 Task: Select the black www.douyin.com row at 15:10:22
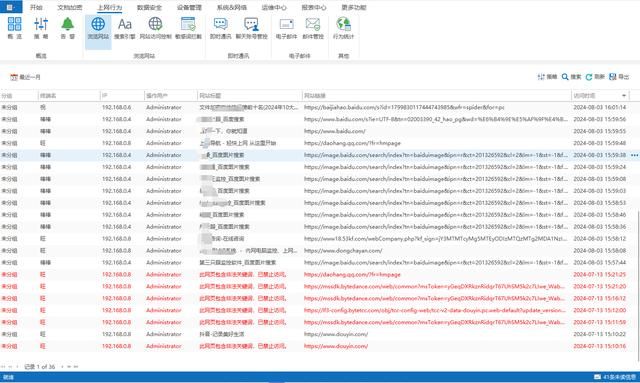tap(319, 334)
